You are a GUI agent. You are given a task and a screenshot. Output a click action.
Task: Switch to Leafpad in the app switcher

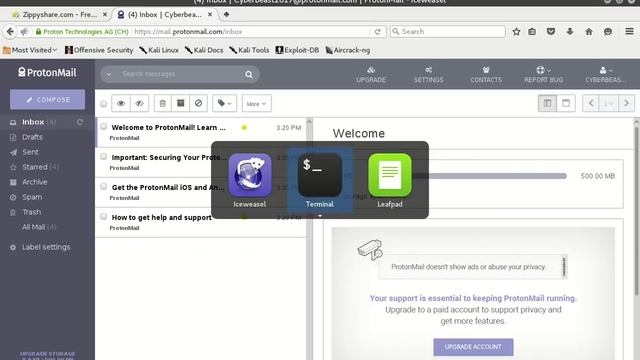pyautogui.click(x=389, y=180)
